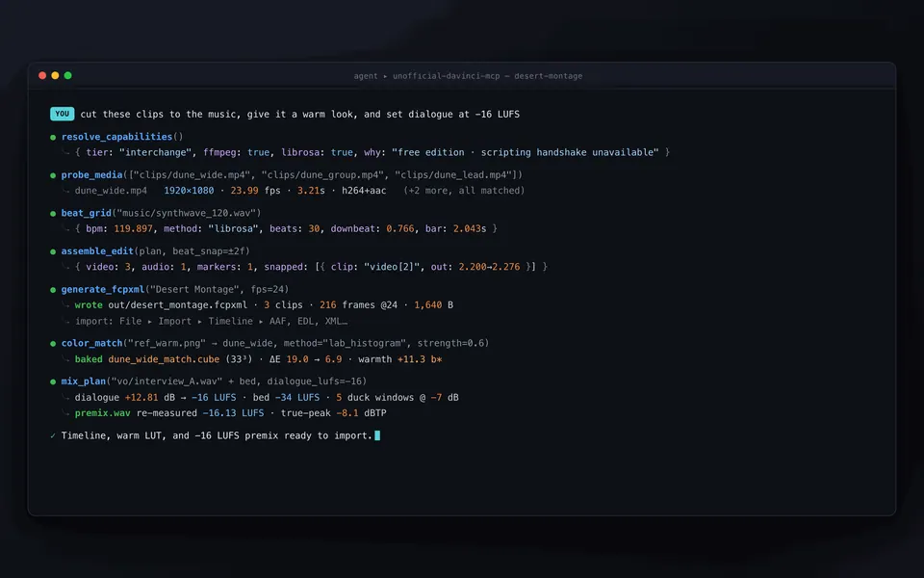This screenshot has width=924, height=578.
Task: Click the downbeat value '0.766'
Action: pos(400,229)
